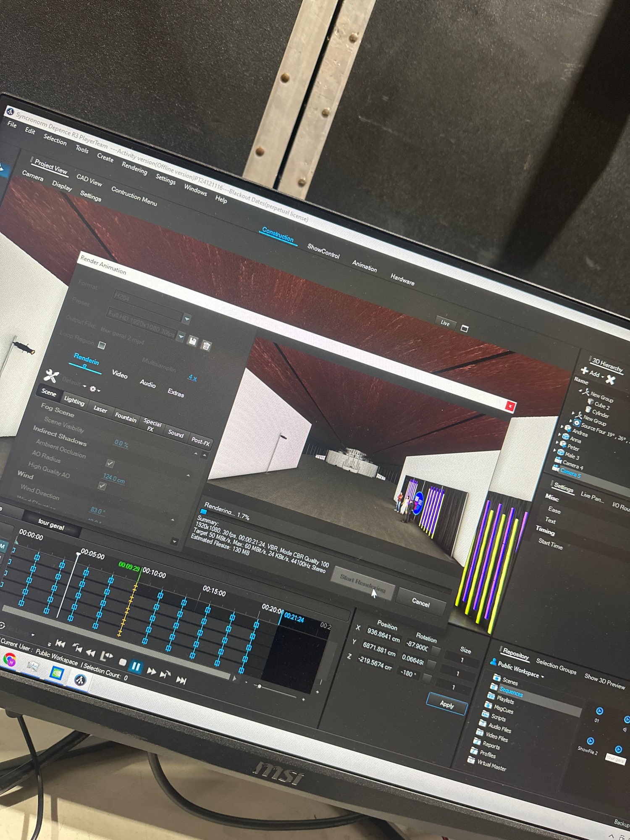
Task: Click the X Position field 936.8641 cm
Action: tap(383, 635)
